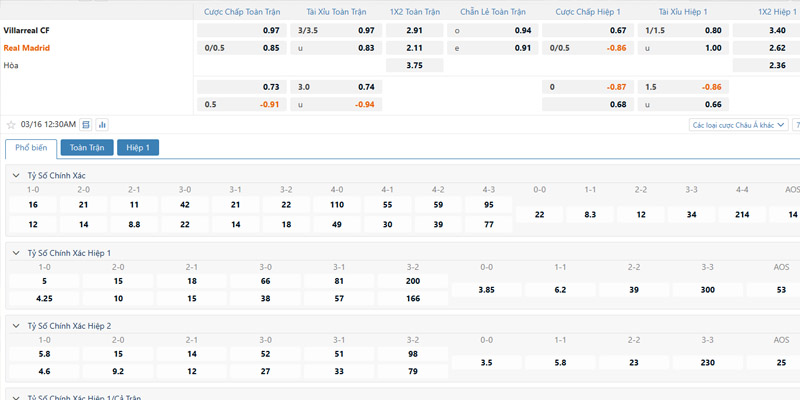This screenshot has width=800, height=400.
Task: Collapse Tỷ Số Chính Xác Hiệp 1 section
Action: point(16,253)
